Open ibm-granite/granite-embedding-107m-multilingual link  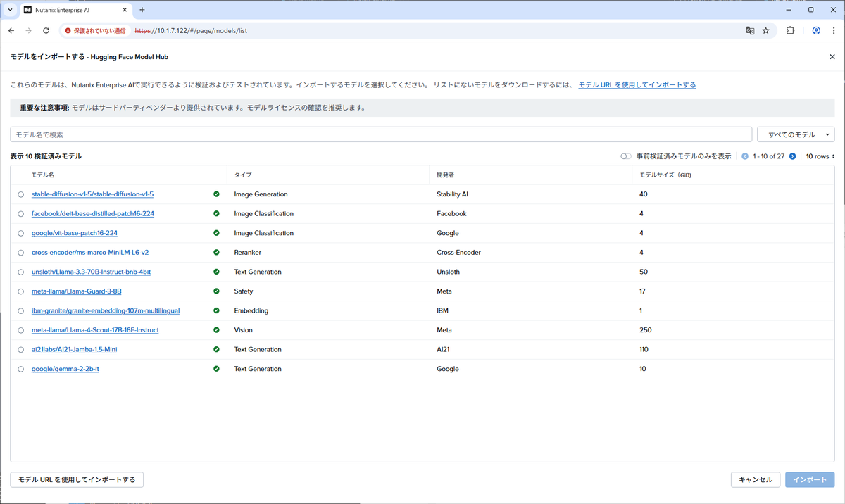point(106,310)
